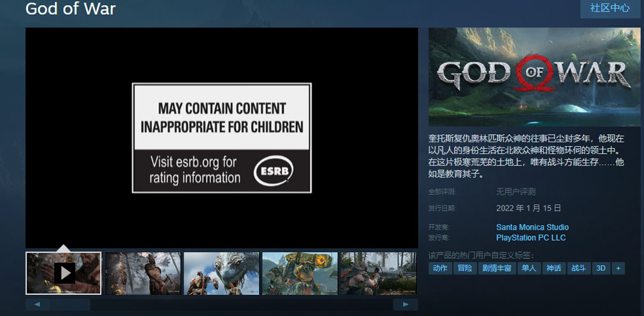Image resolution: width=644 pixels, height=316 pixels.
Task: Click the 剧情丰富 tag
Action: pos(497,269)
